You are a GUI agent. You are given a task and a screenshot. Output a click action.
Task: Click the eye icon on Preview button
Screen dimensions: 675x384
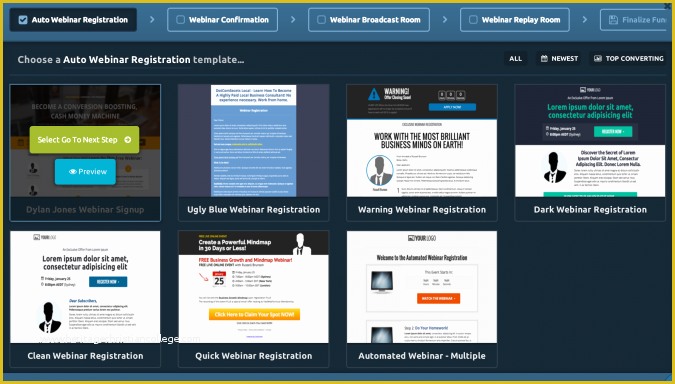tap(73, 172)
